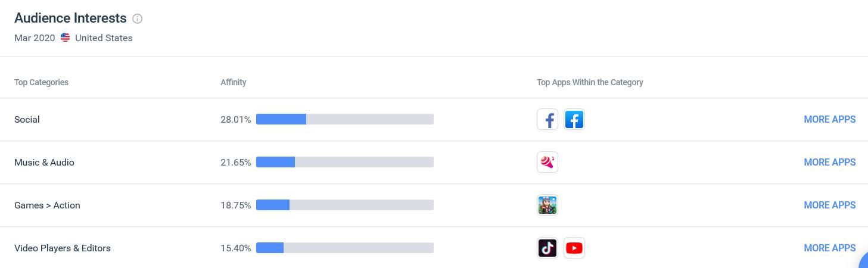868x268 pixels.
Task: Show MORE APPS for Social category
Action: pos(829,119)
